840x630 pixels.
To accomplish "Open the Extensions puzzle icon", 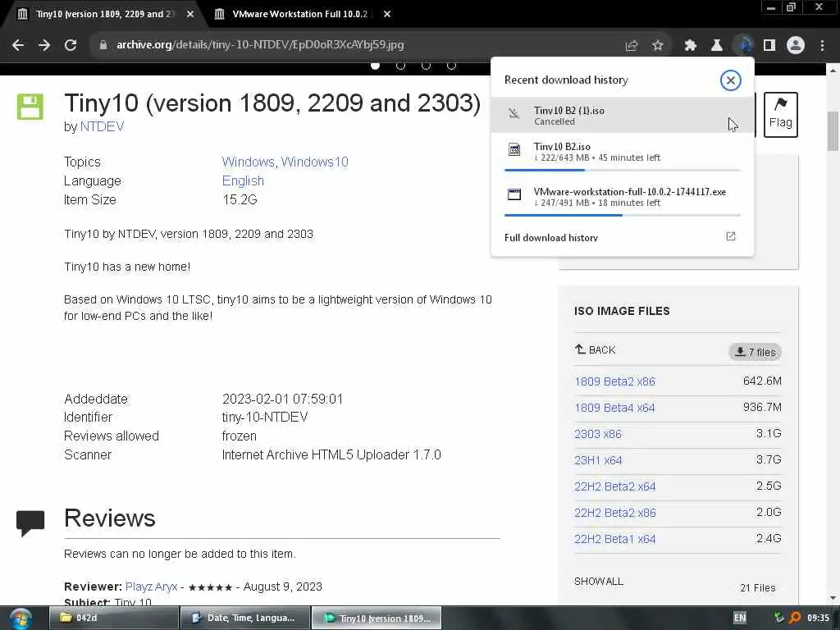I will 691,46.
